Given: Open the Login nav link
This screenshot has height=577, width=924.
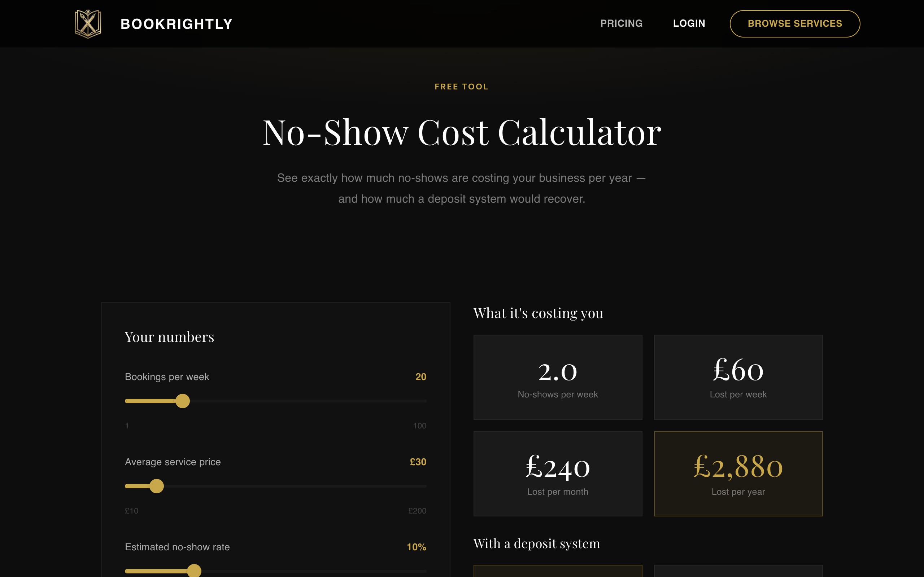Looking at the screenshot, I should coord(689,23).
